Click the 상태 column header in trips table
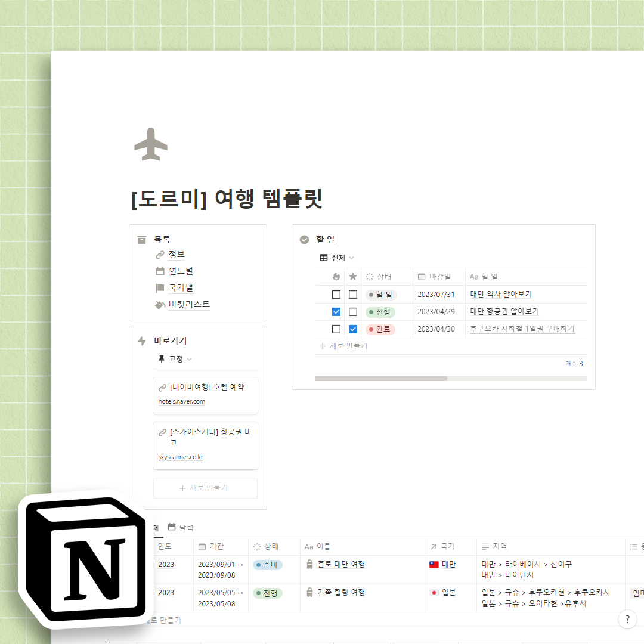The width and height of the screenshot is (644, 644). click(274, 547)
